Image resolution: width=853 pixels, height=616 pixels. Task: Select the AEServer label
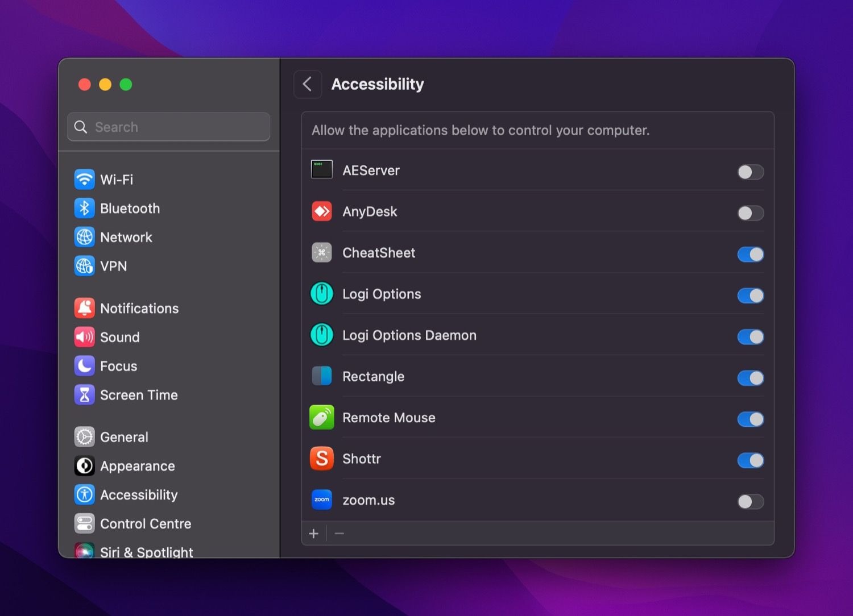click(371, 170)
